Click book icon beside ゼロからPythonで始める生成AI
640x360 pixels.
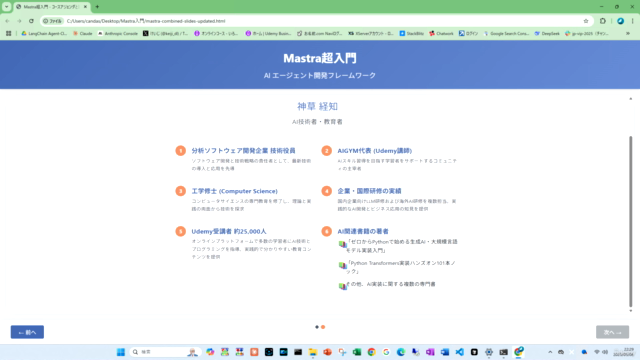tap(342, 244)
